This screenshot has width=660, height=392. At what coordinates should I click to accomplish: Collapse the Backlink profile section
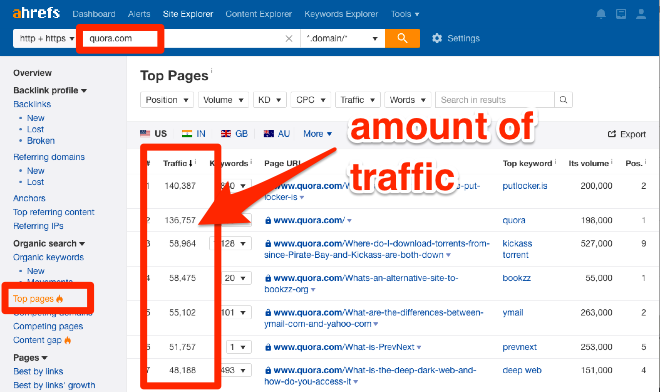pos(50,90)
